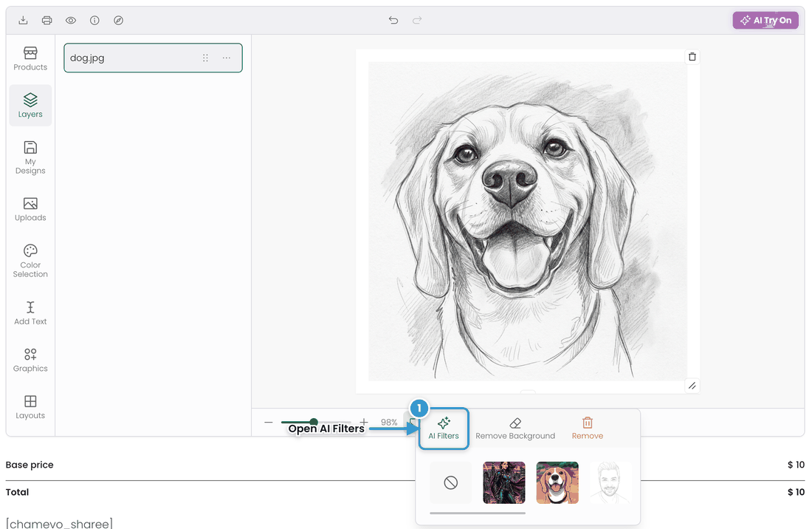The image size is (812, 529).
Task: Open My Designs in the sidebar
Action: pyautogui.click(x=30, y=157)
